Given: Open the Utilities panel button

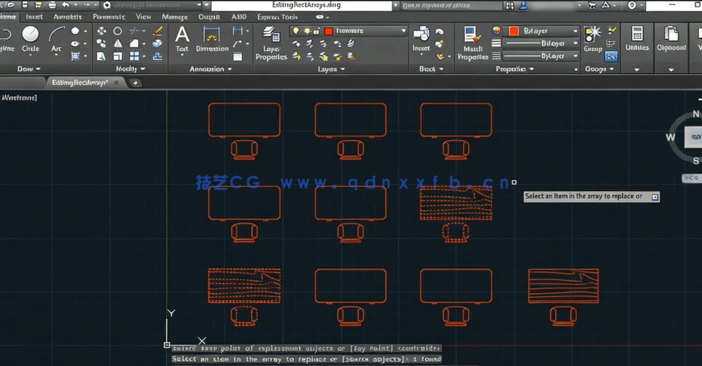Looking at the screenshot, I should [637, 39].
